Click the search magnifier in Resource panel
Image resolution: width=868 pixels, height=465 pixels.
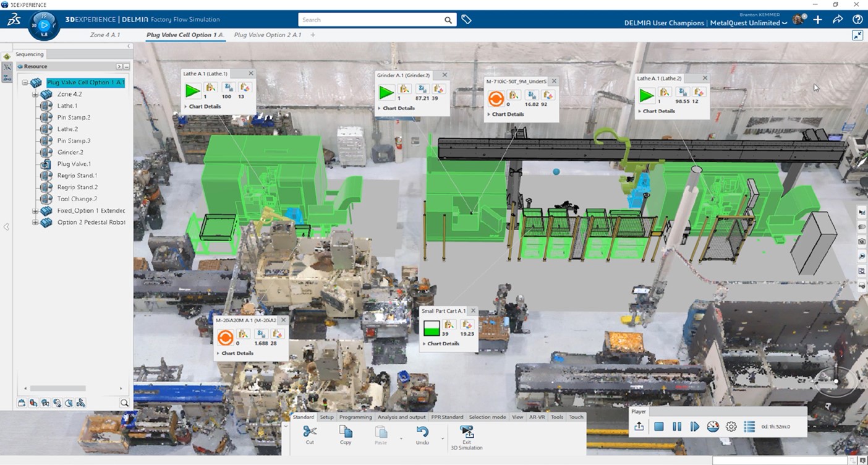click(x=124, y=403)
